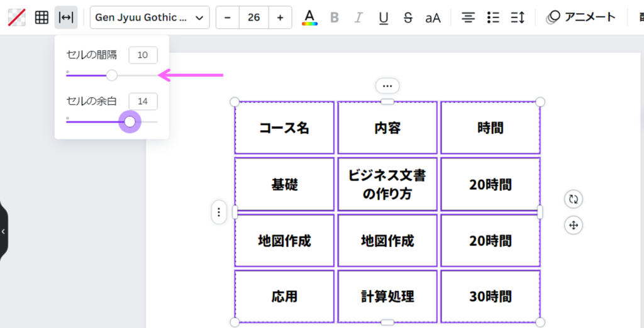
Task: Apply strikethrough to text
Action: pos(408,18)
